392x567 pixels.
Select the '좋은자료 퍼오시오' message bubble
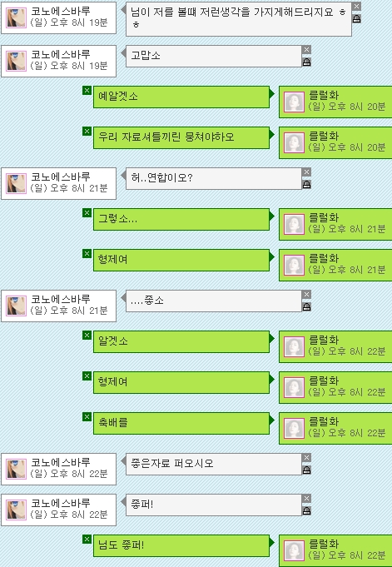click(x=213, y=464)
